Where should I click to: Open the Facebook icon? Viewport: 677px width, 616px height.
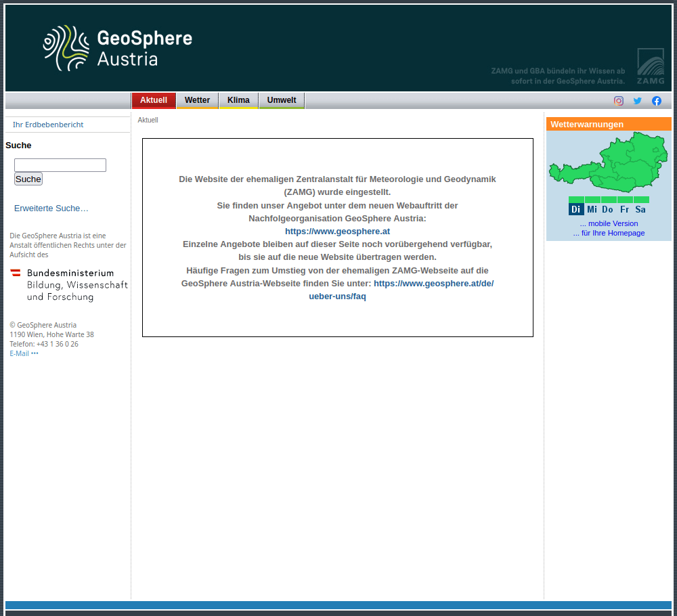point(656,101)
